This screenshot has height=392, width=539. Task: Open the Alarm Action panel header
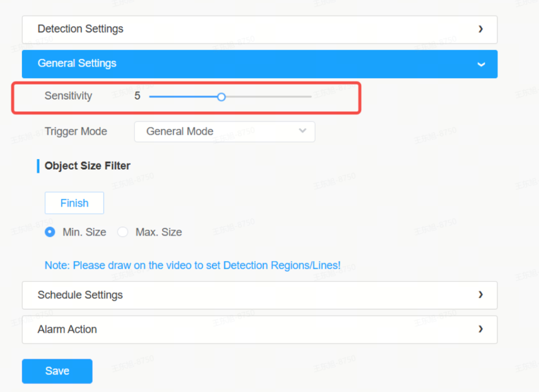click(259, 330)
